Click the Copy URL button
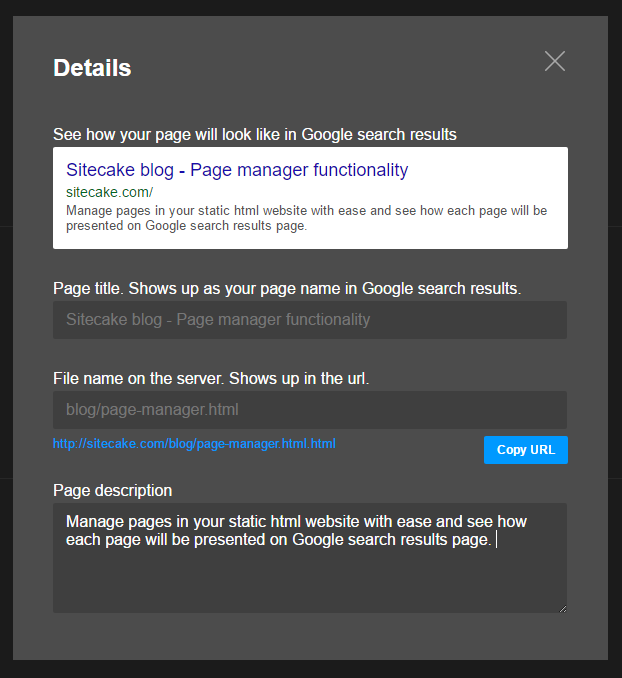Screen dimensions: 622x678 coord(526,450)
